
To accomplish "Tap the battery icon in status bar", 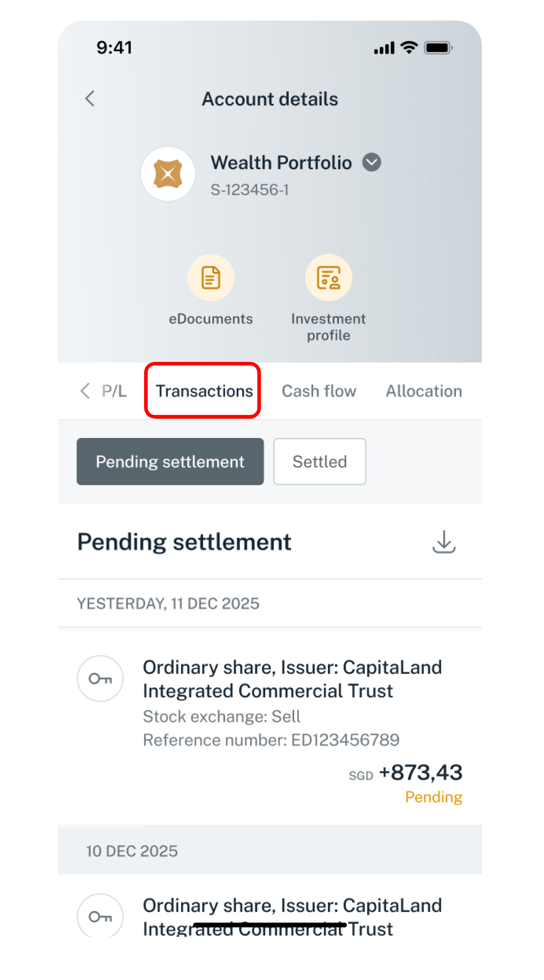I will 438,48.
